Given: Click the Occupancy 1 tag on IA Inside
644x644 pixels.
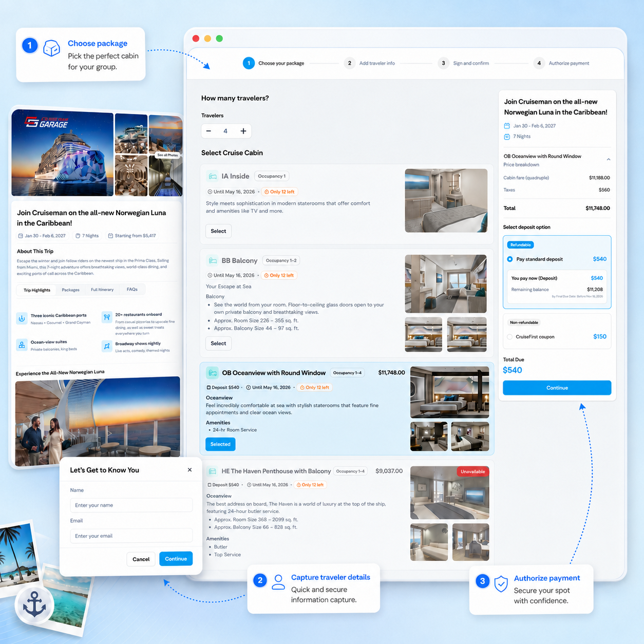Looking at the screenshot, I should (272, 176).
